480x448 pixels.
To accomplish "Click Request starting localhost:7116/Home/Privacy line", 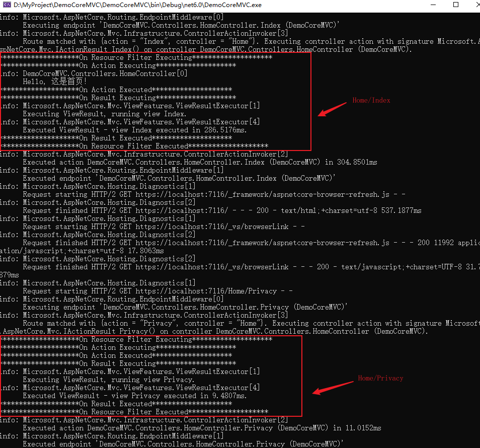I will [157, 291].
